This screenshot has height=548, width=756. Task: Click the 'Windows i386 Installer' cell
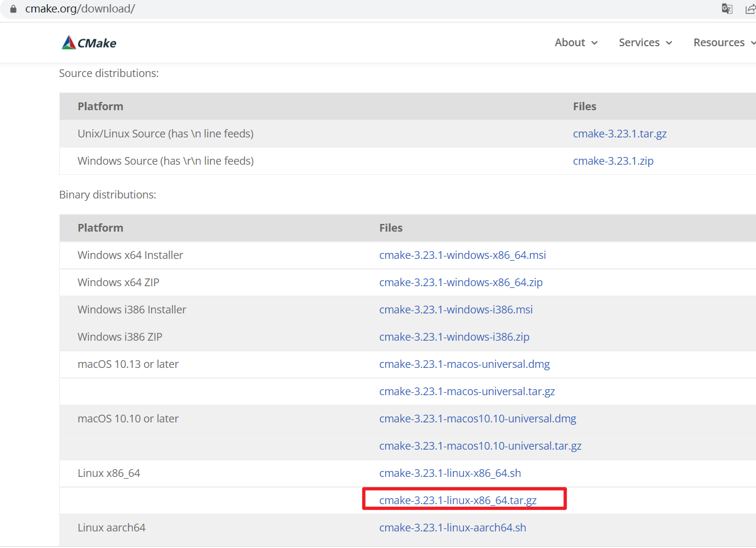click(132, 310)
